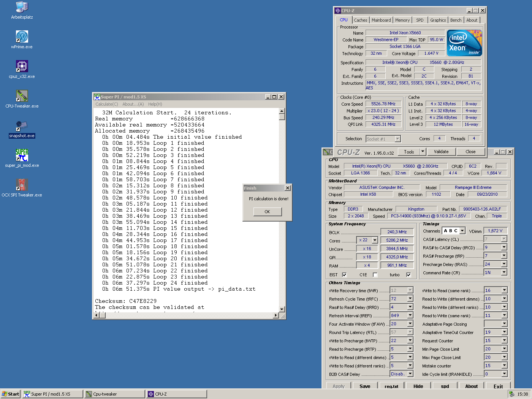Open the Arbeitsplatz desktop icon
This screenshot has width=532, height=399.
click(x=22, y=8)
